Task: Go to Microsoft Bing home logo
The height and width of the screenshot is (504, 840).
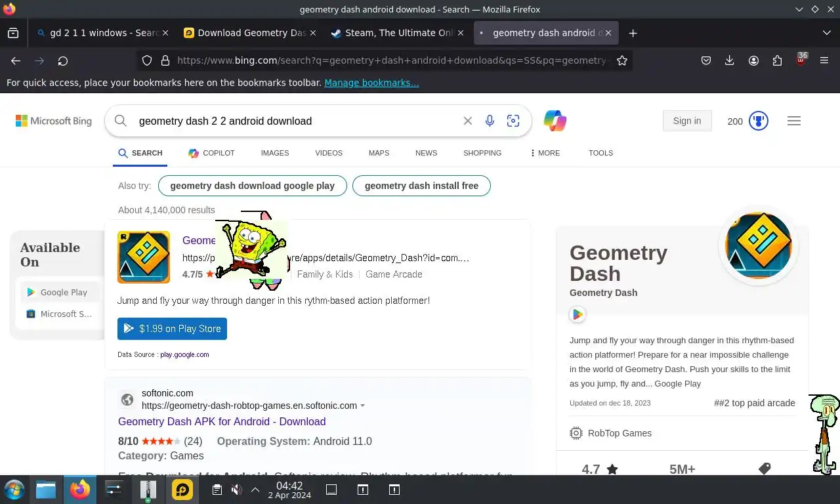Action: 54,121
